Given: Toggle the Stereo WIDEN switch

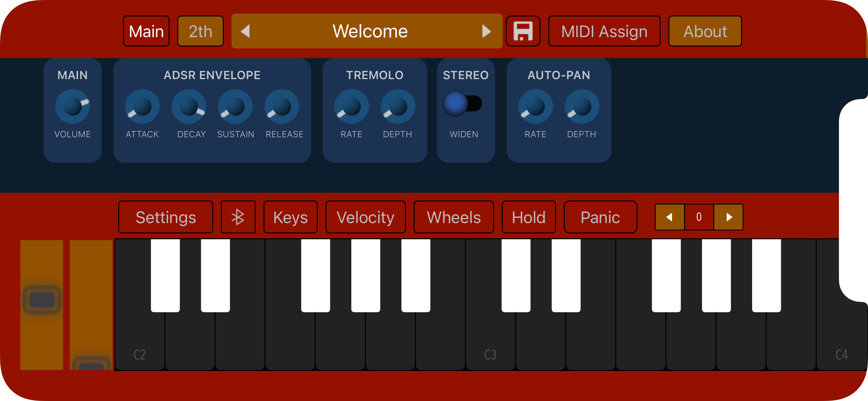Looking at the screenshot, I should 462,103.
